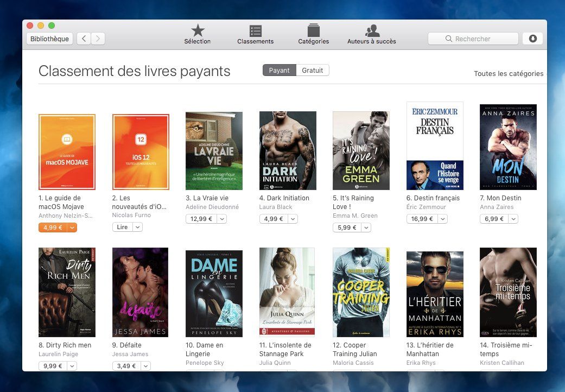This screenshot has width=565, height=392.
Task: Expand dropdown next to 12,99 € price
Action: coord(222,219)
